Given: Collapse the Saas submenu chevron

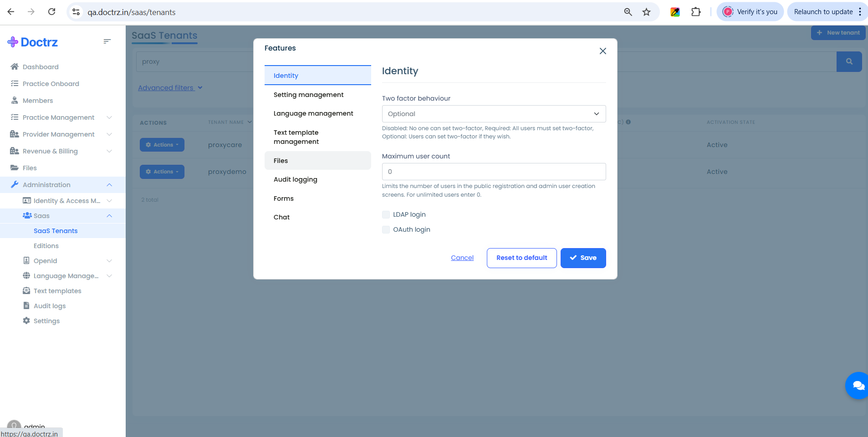Looking at the screenshot, I should point(109,216).
